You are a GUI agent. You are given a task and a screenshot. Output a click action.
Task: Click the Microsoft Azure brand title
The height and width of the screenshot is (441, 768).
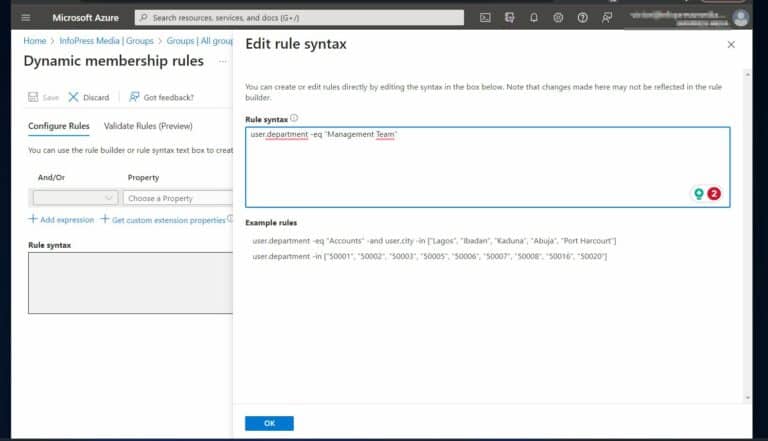point(85,18)
